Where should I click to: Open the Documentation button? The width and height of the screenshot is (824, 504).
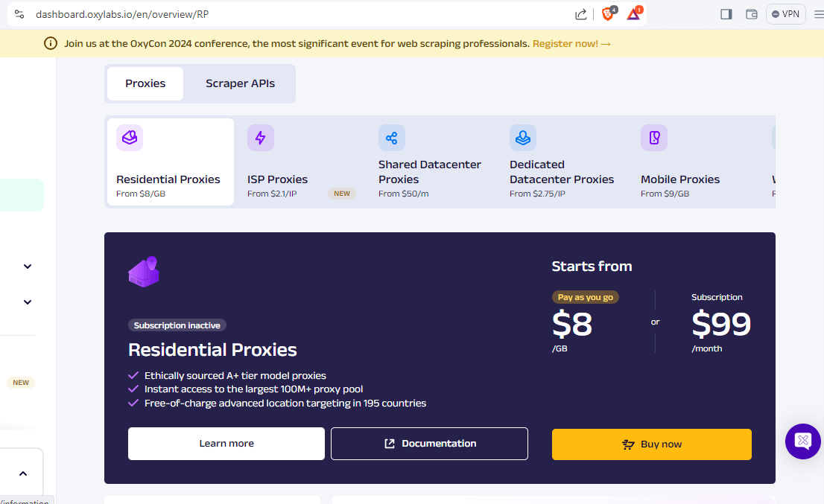pos(429,444)
